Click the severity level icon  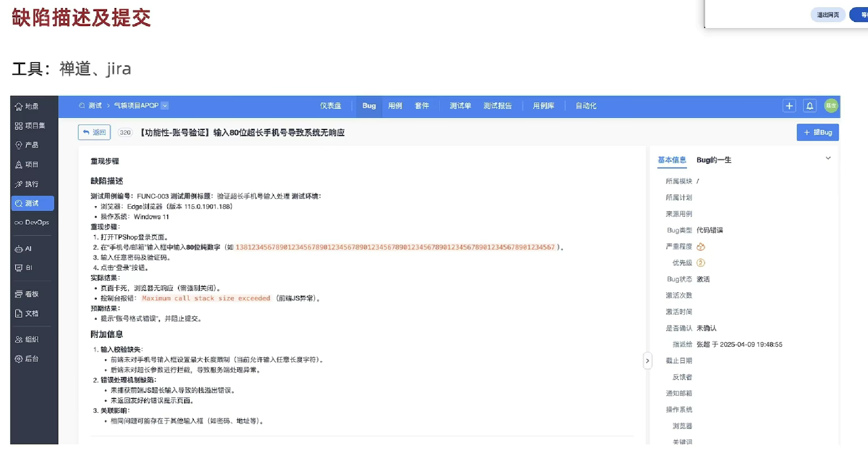tap(701, 247)
